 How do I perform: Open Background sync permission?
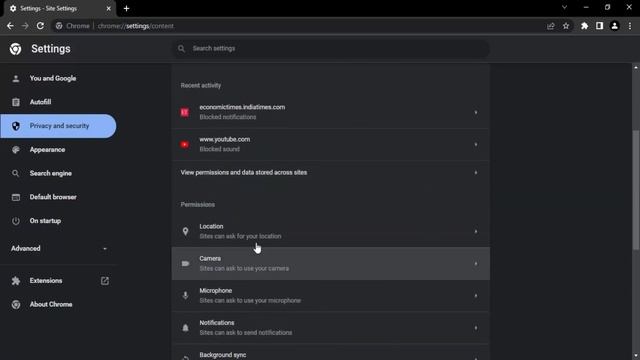[x=331, y=353]
